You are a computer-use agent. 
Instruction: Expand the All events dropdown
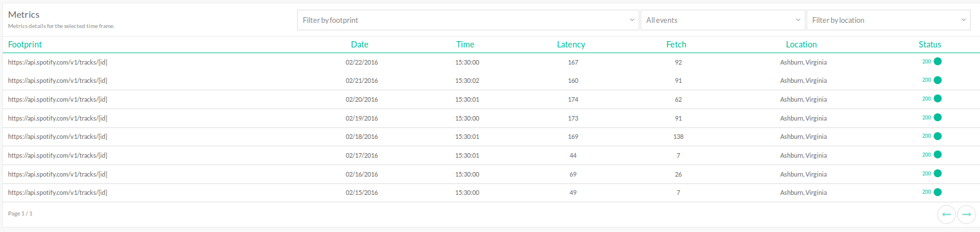[722, 20]
